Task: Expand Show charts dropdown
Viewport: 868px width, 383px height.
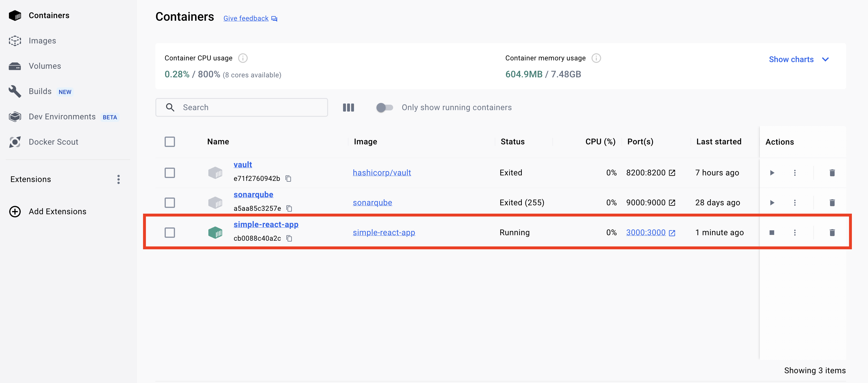Action: tap(798, 59)
